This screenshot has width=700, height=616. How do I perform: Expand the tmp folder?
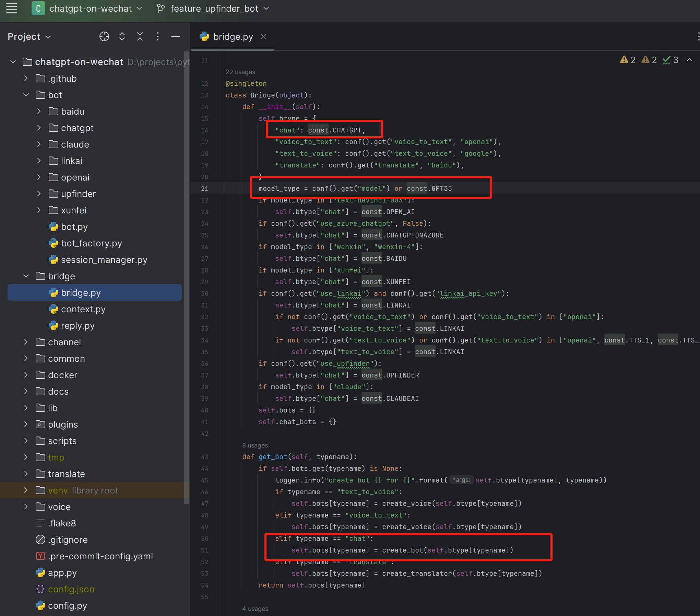pyautogui.click(x=26, y=457)
